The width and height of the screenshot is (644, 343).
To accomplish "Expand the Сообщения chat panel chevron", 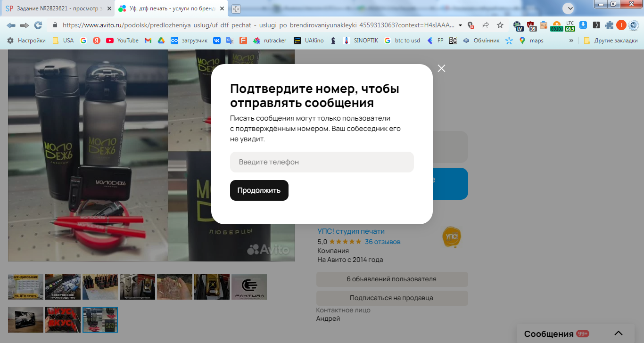I will [x=618, y=334].
